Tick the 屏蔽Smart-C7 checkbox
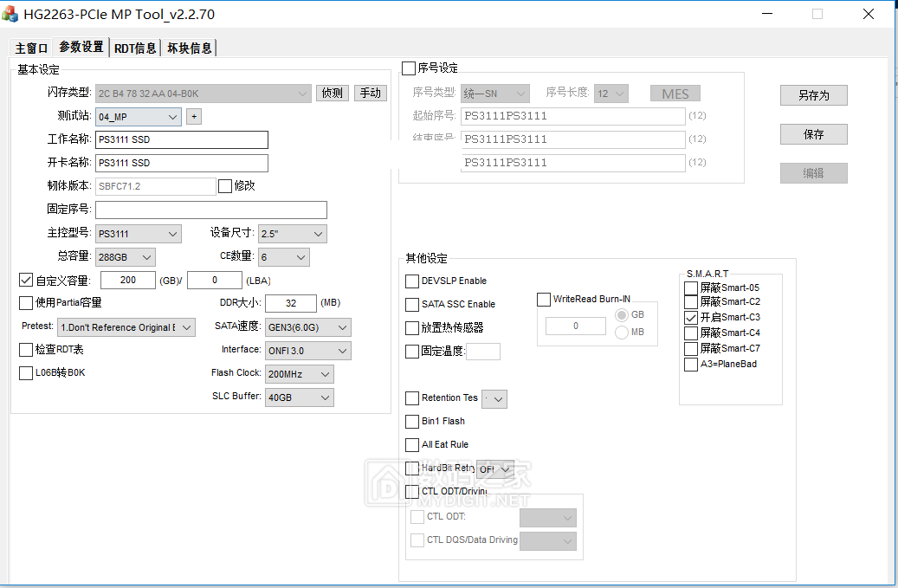The image size is (898, 588). click(691, 349)
